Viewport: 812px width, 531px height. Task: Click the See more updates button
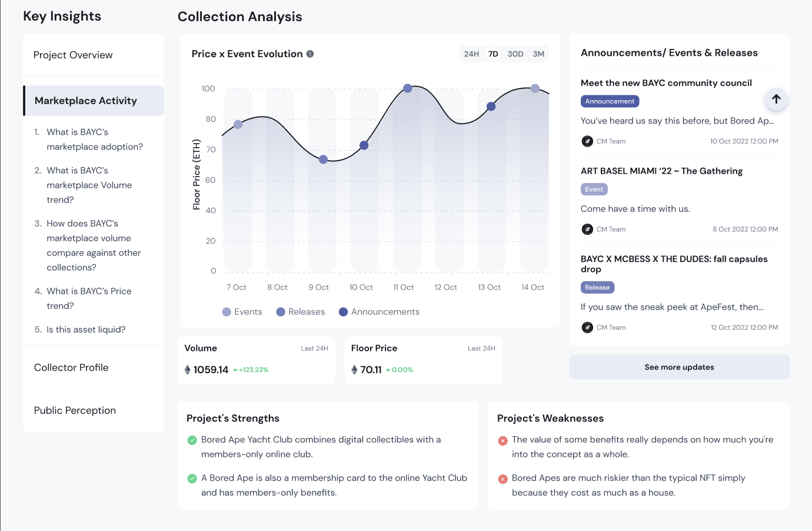point(680,367)
